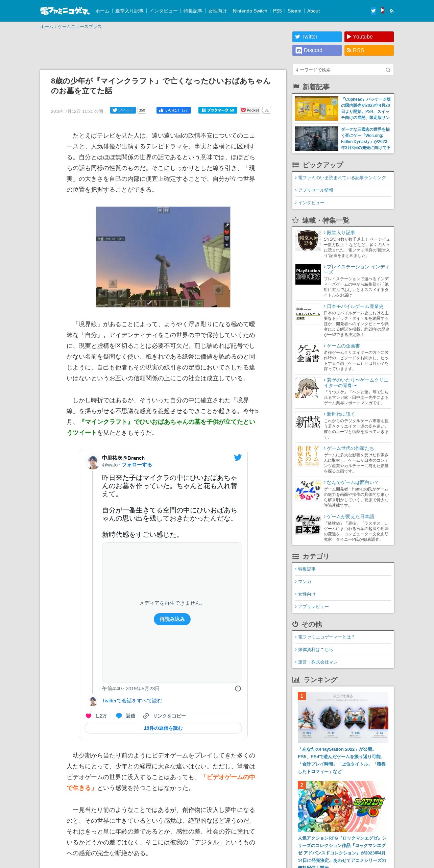
Task: Like the tweet via the heart icon
Action: [x=89, y=716]
